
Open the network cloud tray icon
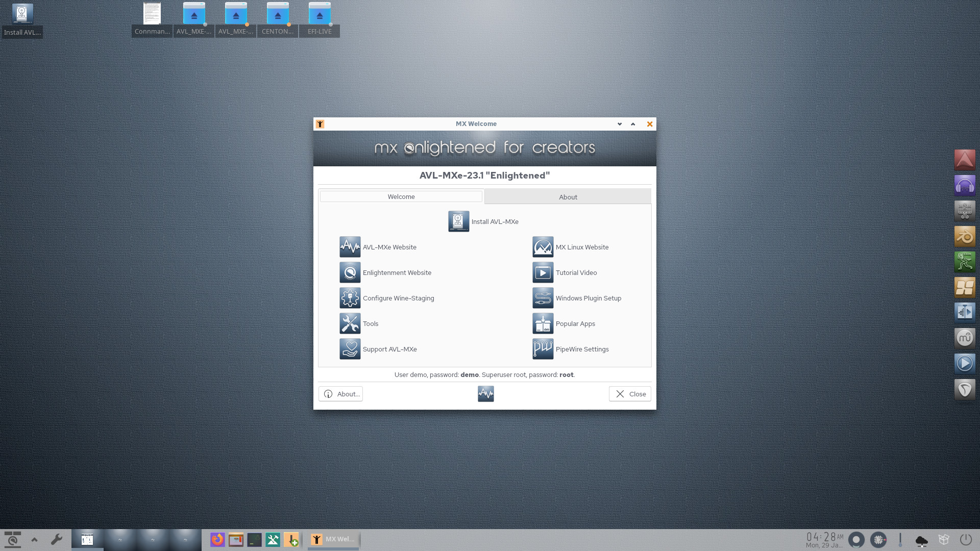point(922,540)
